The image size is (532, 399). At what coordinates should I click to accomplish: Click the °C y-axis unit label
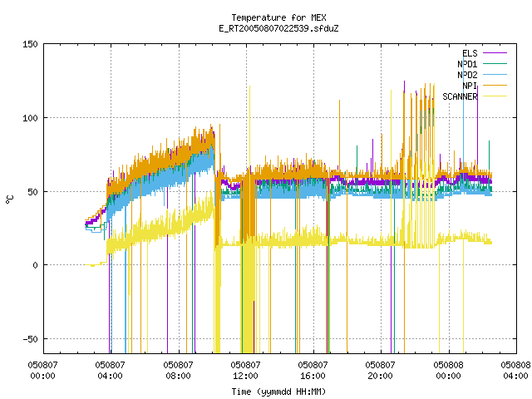[9, 199]
